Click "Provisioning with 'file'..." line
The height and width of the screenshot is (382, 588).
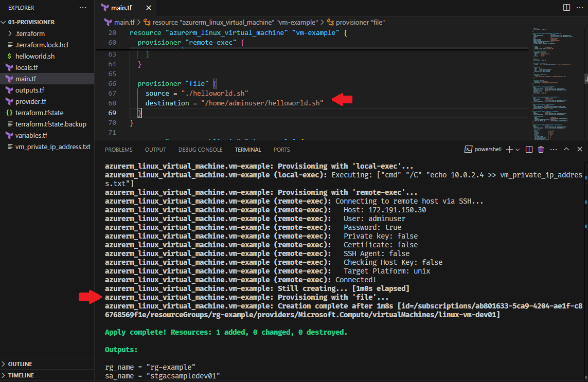247,297
